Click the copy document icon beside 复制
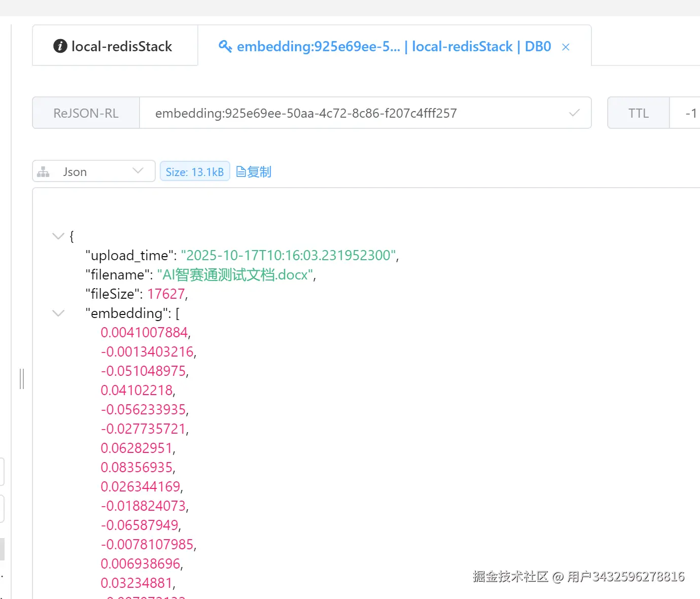The height and width of the screenshot is (599, 700). [241, 172]
